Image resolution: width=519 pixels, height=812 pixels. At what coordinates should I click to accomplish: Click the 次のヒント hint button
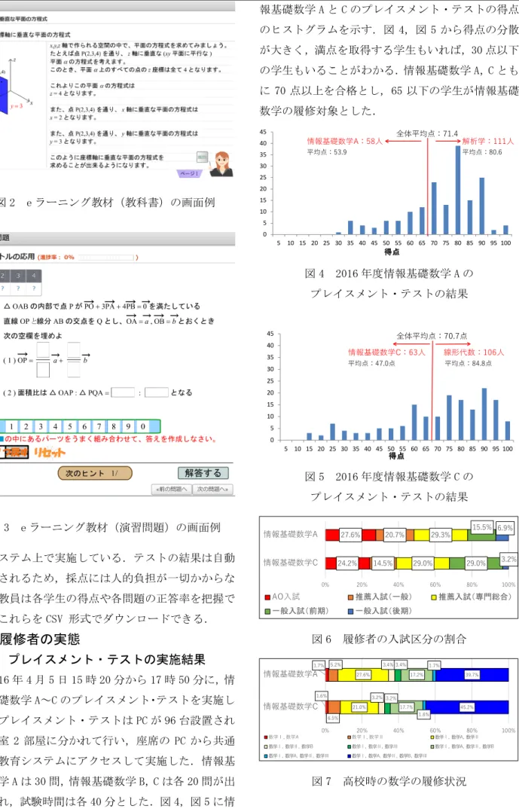pos(95,473)
